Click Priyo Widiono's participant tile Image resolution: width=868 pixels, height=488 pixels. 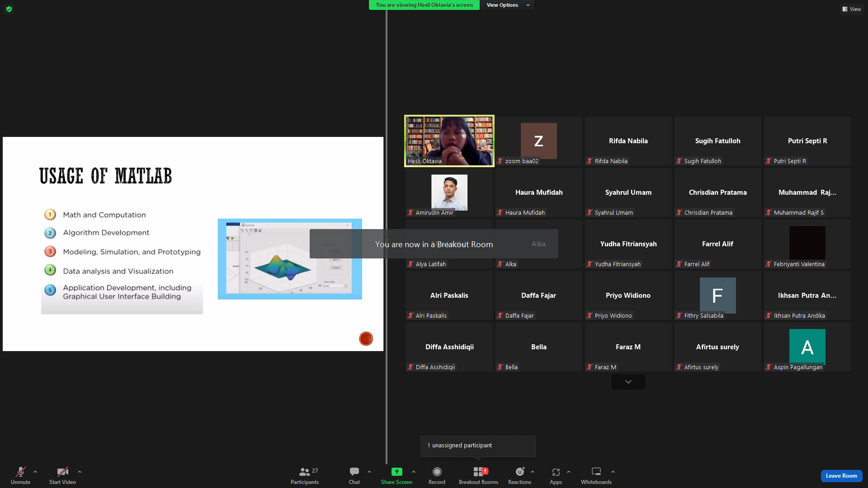pyautogui.click(x=628, y=296)
